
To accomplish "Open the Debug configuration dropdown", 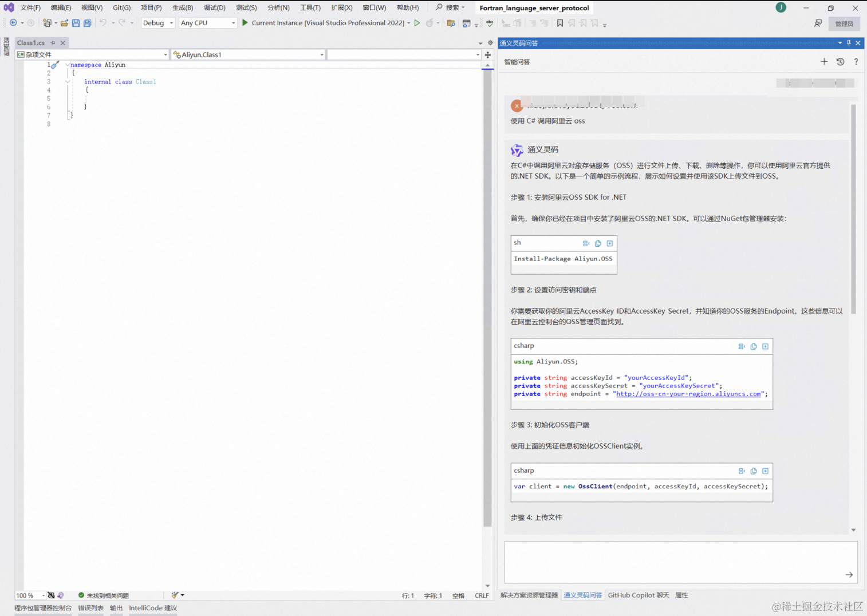I will click(157, 23).
